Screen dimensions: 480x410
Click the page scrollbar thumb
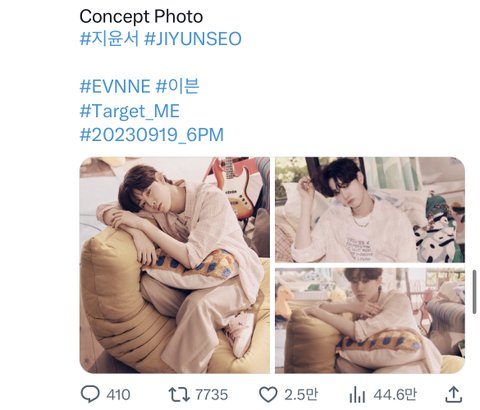coord(475,292)
